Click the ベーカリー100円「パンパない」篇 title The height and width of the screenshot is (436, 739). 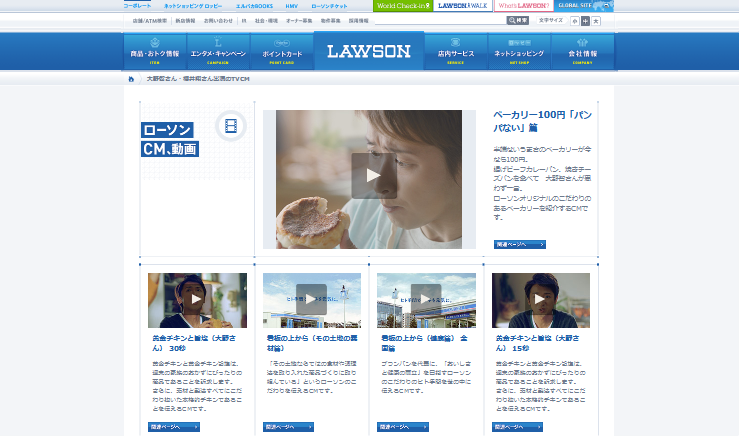pyautogui.click(x=542, y=121)
